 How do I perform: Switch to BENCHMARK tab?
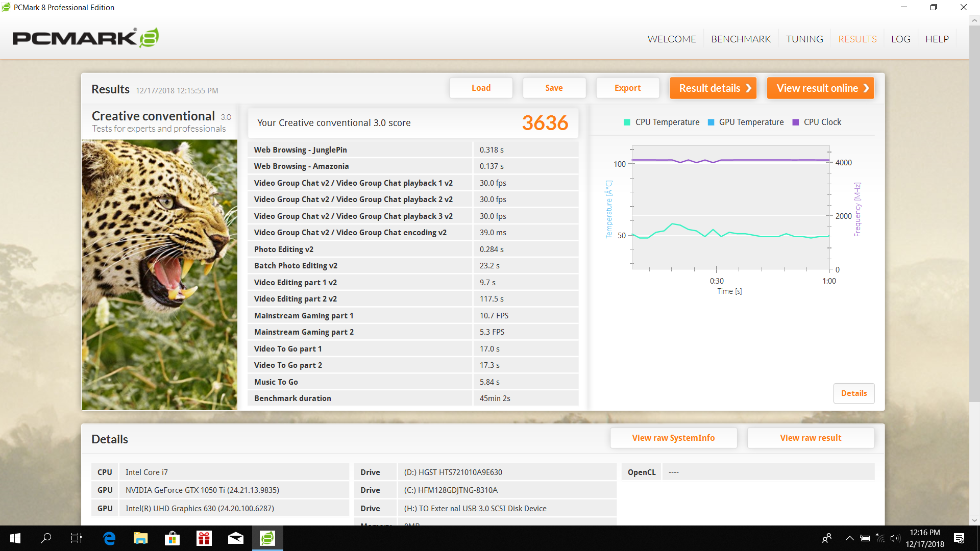tap(741, 39)
